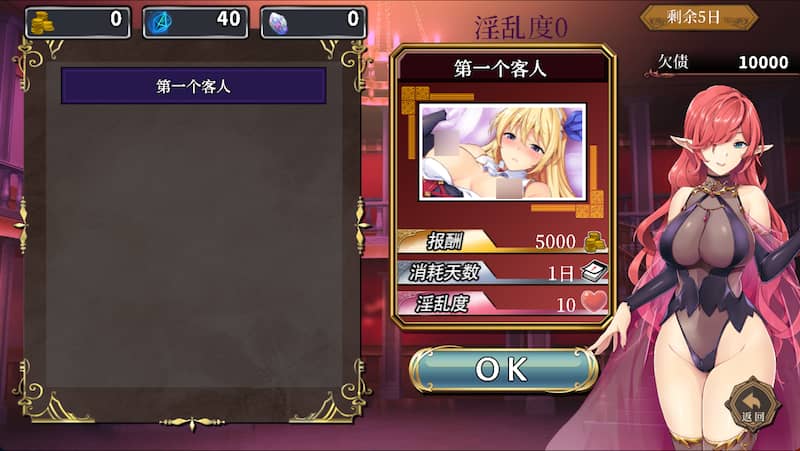Click the 欠债 10000 debt display
800x451 pixels.
tap(721, 63)
